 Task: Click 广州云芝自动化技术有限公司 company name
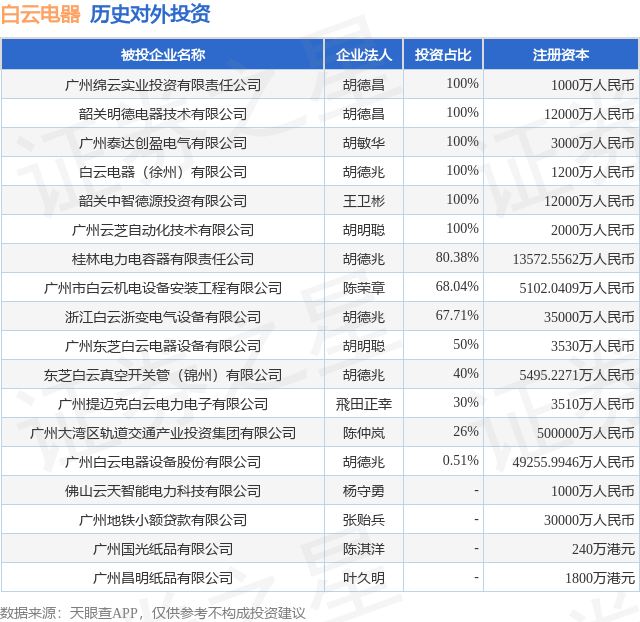pyautogui.click(x=163, y=230)
